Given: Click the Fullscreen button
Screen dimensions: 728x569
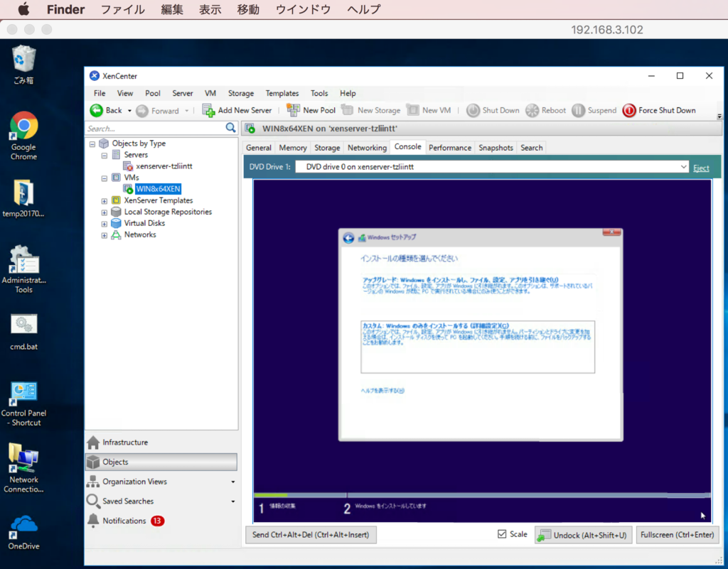Looking at the screenshot, I should (677, 535).
